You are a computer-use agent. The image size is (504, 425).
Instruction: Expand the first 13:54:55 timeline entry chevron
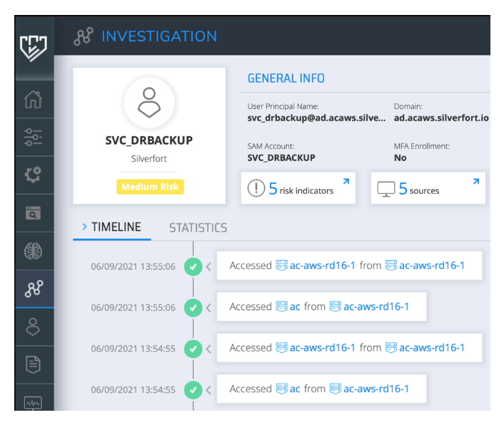(x=209, y=349)
